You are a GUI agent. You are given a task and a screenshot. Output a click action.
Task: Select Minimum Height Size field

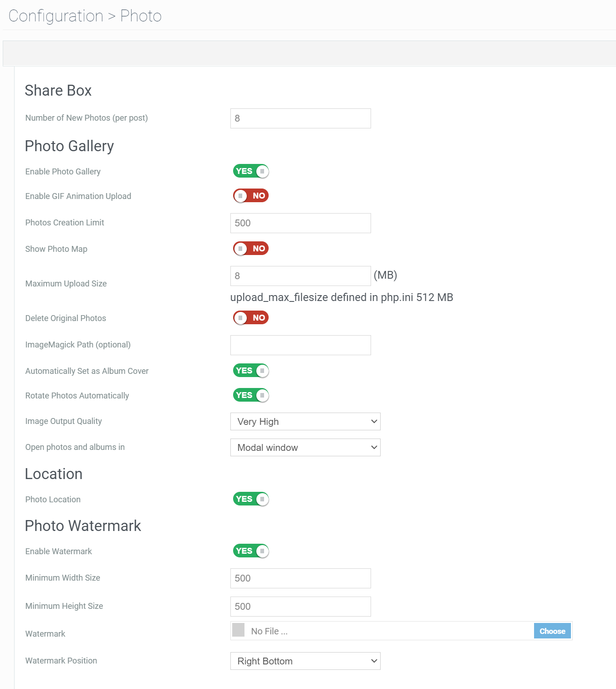[x=300, y=607]
